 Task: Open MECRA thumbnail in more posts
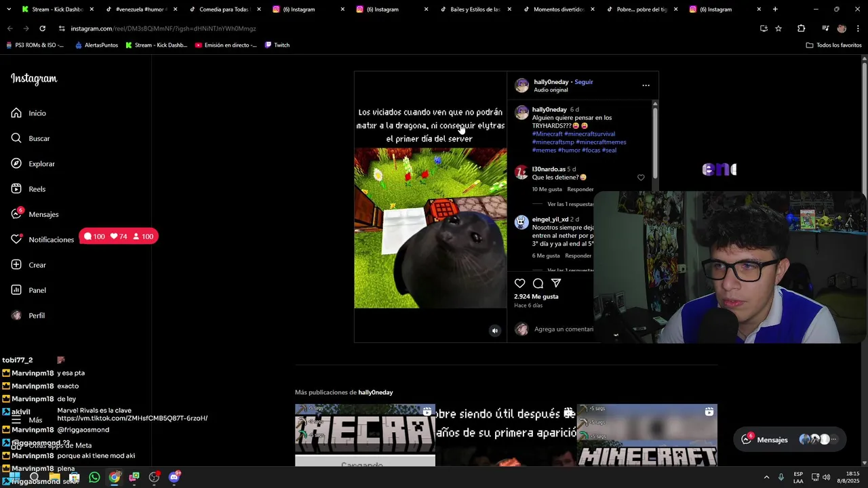365,435
